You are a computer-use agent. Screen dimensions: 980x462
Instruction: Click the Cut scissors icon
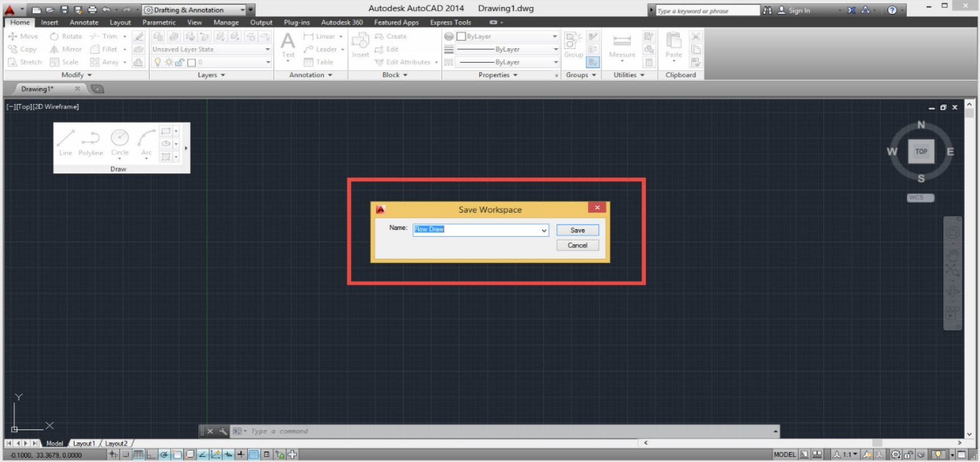pyautogui.click(x=695, y=36)
